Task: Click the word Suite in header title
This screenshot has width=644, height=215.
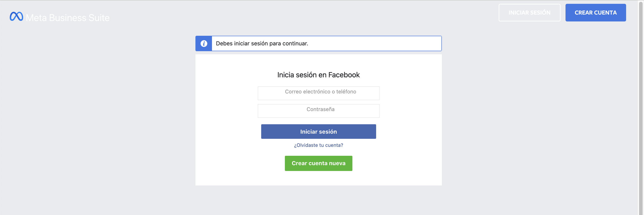Action: click(99, 18)
